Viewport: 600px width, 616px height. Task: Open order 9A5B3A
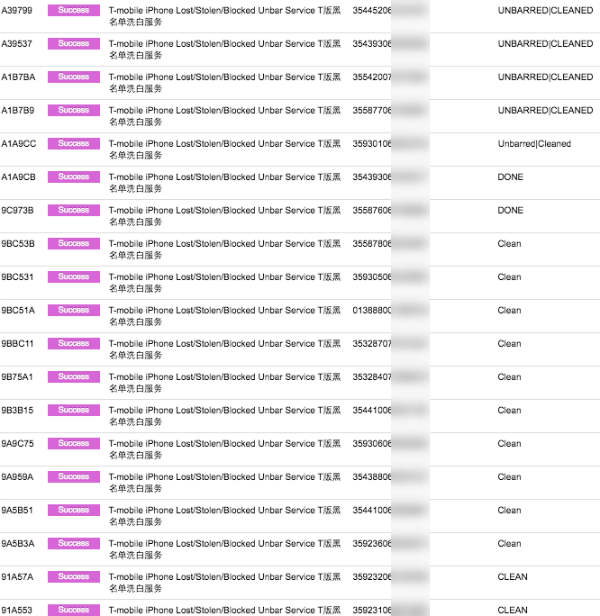[x=18, y=544]
